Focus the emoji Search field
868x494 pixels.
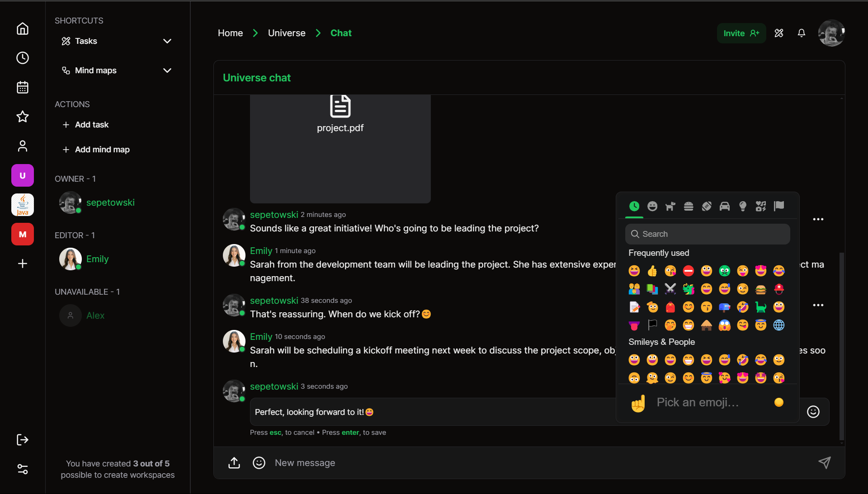(708, 234)
